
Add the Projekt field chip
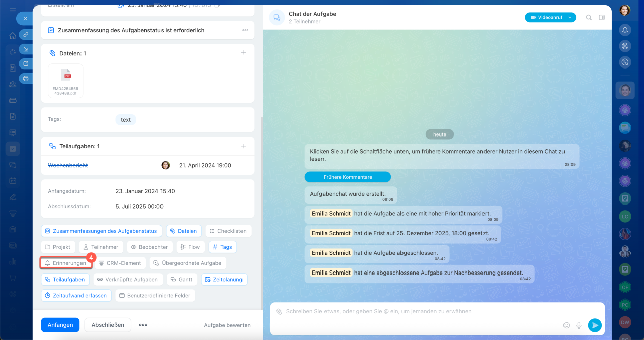tap(58, 247)
